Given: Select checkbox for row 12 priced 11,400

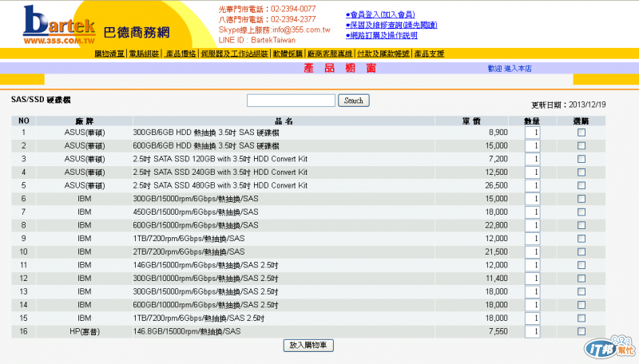Looking at the screenshot, I should tap(581, 279).
